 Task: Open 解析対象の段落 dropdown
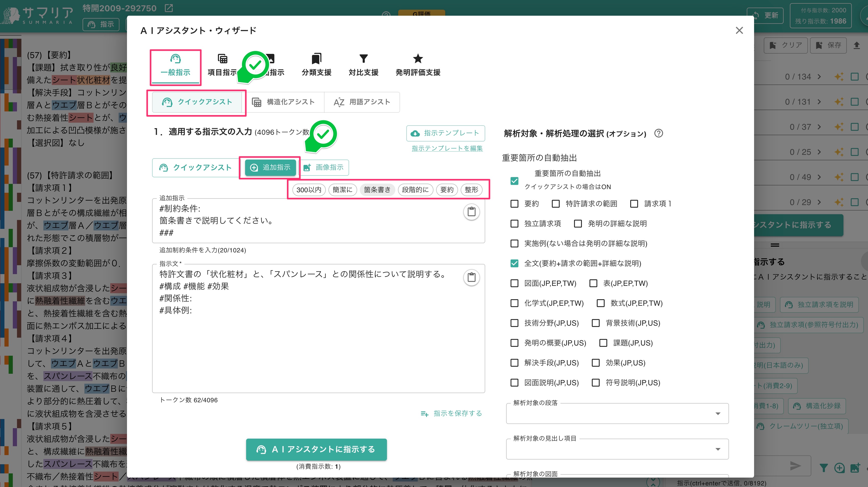coord(617,414)
